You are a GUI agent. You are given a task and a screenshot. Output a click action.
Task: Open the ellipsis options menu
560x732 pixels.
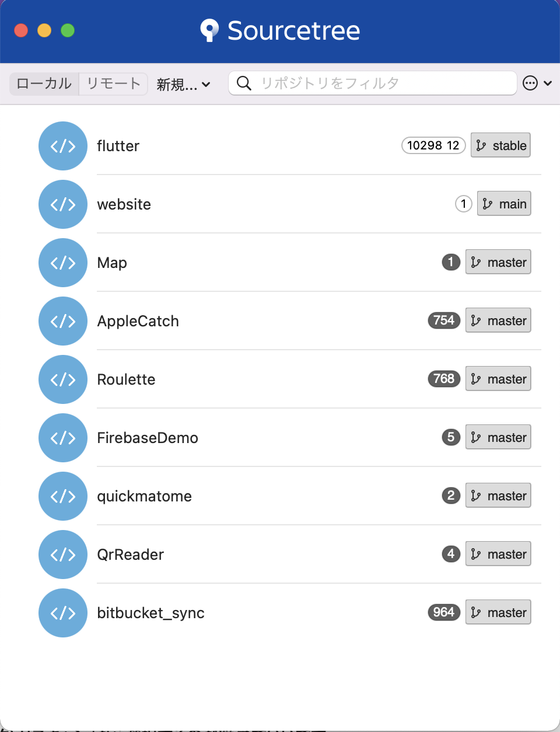[x=530, y=83]
